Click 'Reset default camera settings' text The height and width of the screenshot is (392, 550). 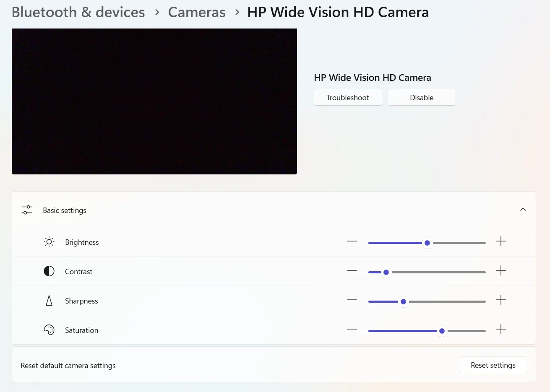click(68, 366)
